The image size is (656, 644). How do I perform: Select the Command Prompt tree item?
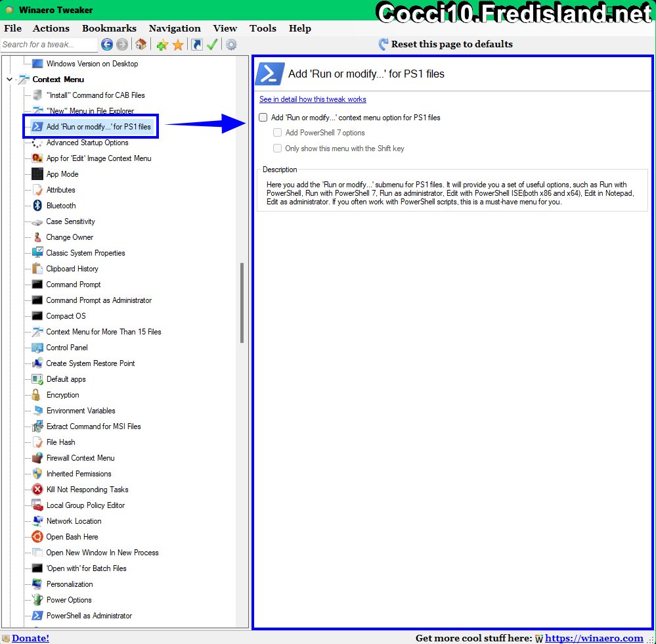click(x=73, y=285)
